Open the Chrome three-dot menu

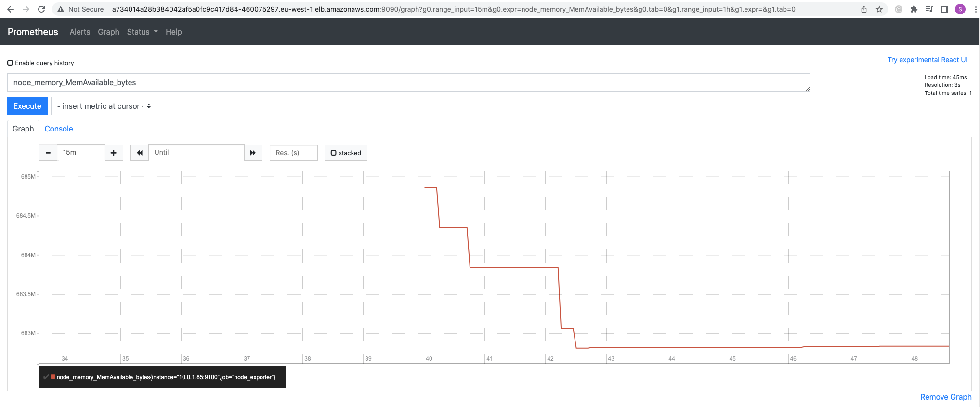coord(976,9)
